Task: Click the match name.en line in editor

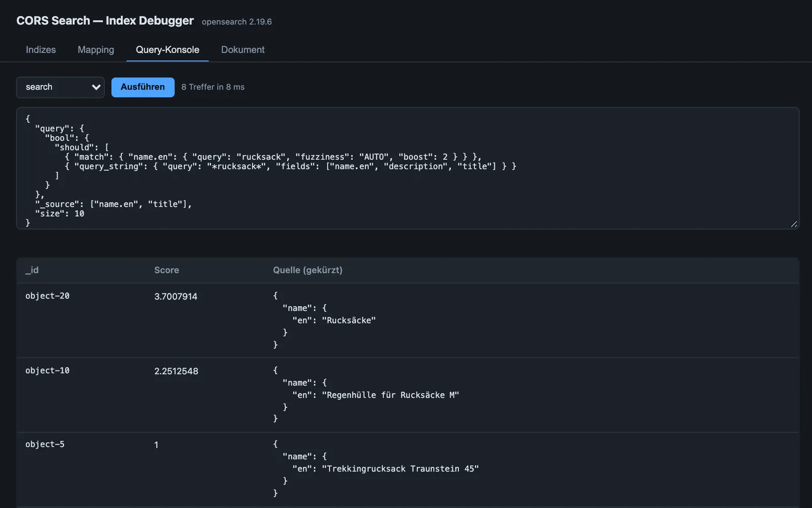Action: point(273,156)
